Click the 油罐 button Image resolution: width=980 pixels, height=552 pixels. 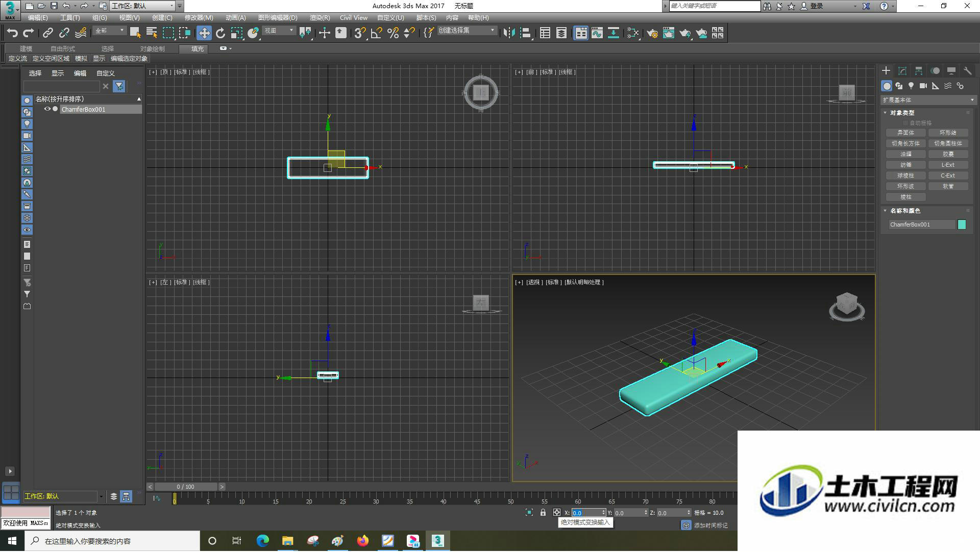click(x=905, y=154)
